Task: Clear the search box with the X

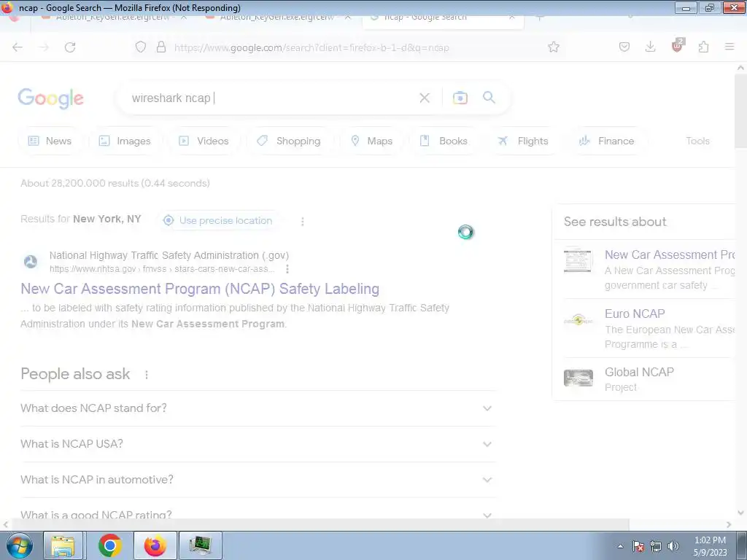Action: pos(424,98)
